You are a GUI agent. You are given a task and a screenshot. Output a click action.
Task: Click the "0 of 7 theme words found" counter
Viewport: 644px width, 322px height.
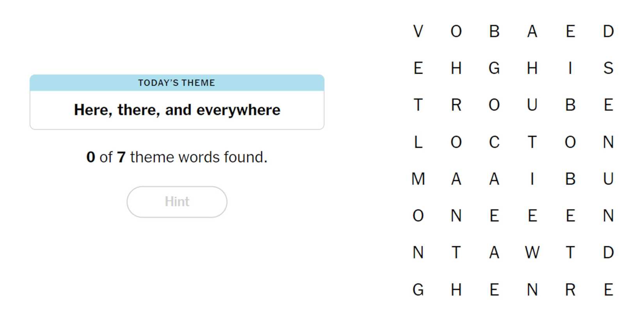click(x=177, y=157)
